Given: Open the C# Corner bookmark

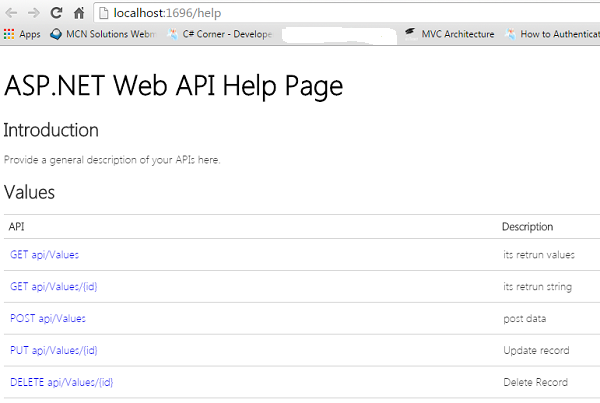Looking at the screenshot, I should pos(218,34).
